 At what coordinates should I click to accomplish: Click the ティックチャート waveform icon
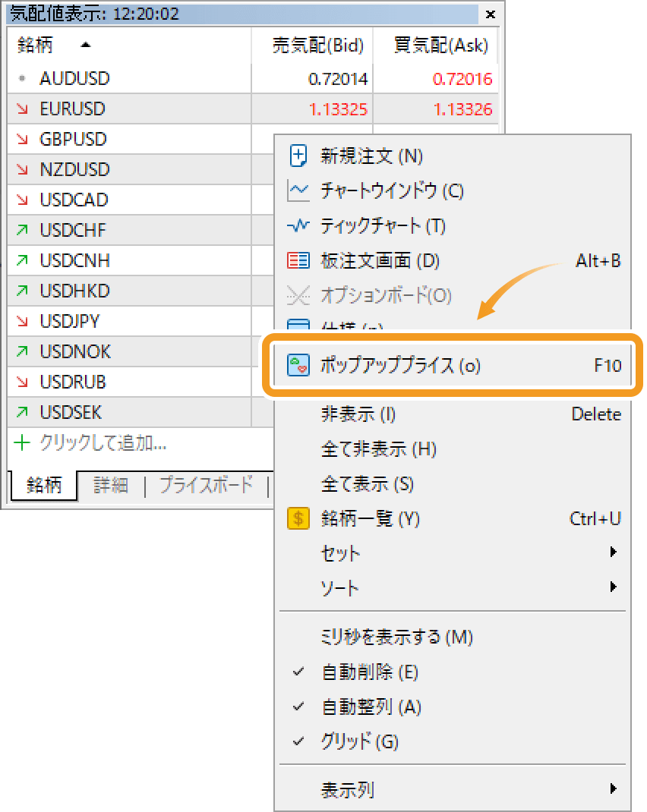(295, 225)
